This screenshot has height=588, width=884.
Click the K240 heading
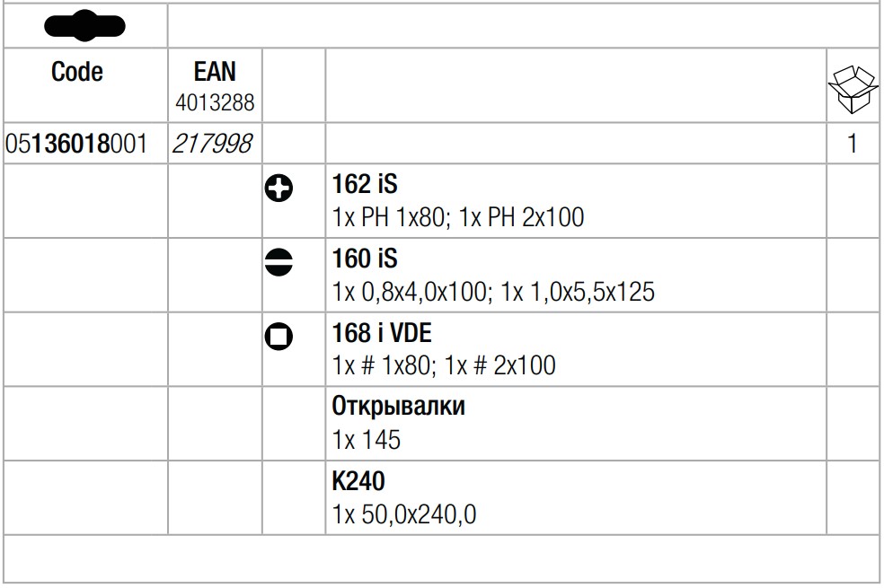point(358,481)
